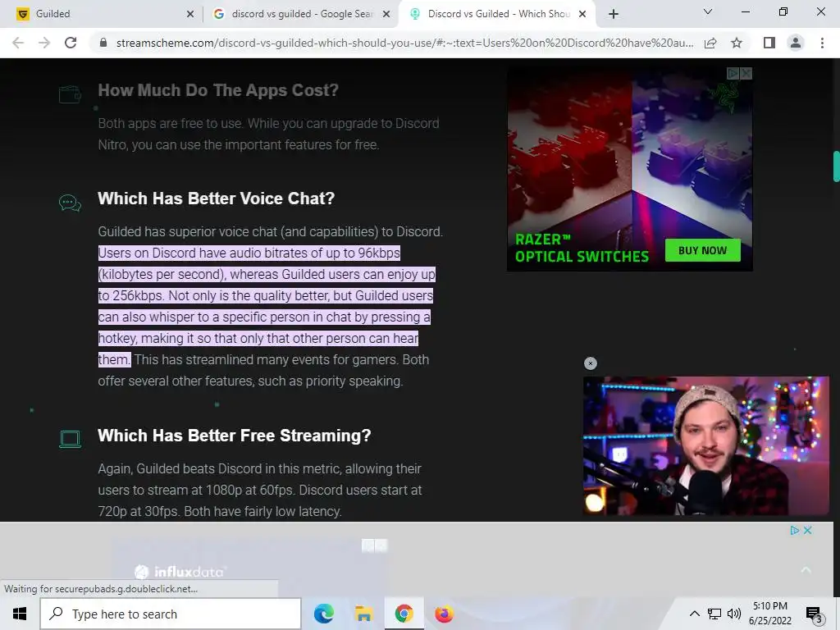
Task: Open network settings tray icon
Action: pyautogui.click(x=714, y=614)
